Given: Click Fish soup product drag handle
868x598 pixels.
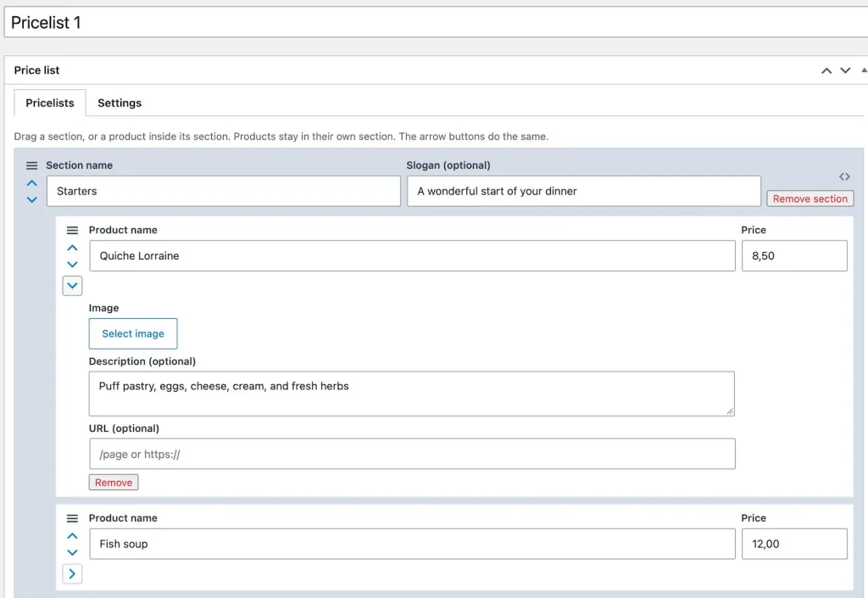Looking at the screenshot, I should 72,518.
